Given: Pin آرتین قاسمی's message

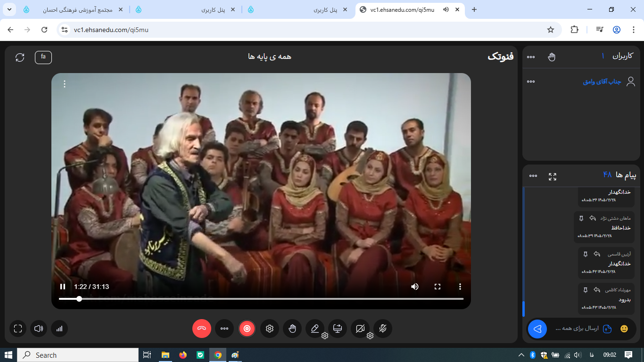Looking at the screenshot, I should 586,254.
